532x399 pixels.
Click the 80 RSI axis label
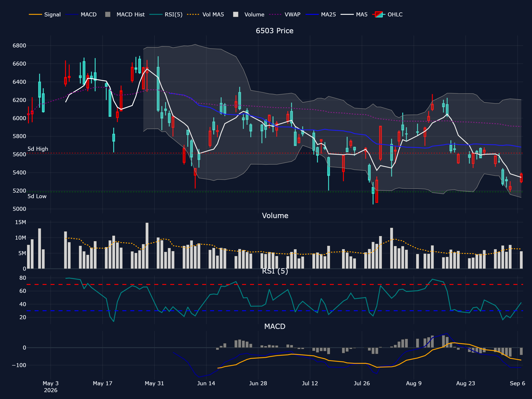(x=23, y=278)
